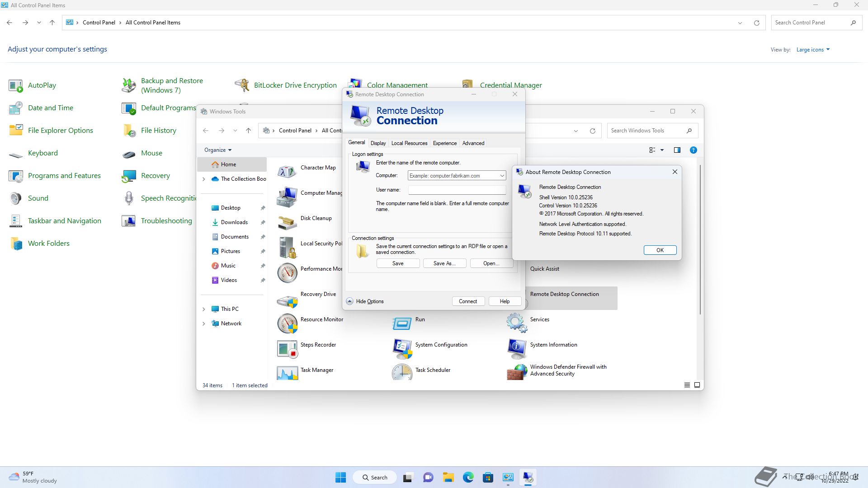The height and width of the screenshot is (488, 868).
Task: Switch to the General tab
Action: tap(356, 142)
